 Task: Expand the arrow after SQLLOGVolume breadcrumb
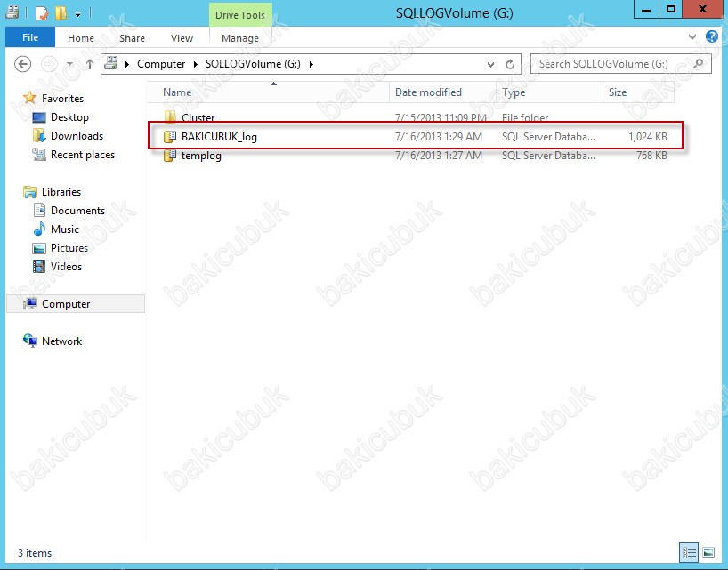coord(311,64)
